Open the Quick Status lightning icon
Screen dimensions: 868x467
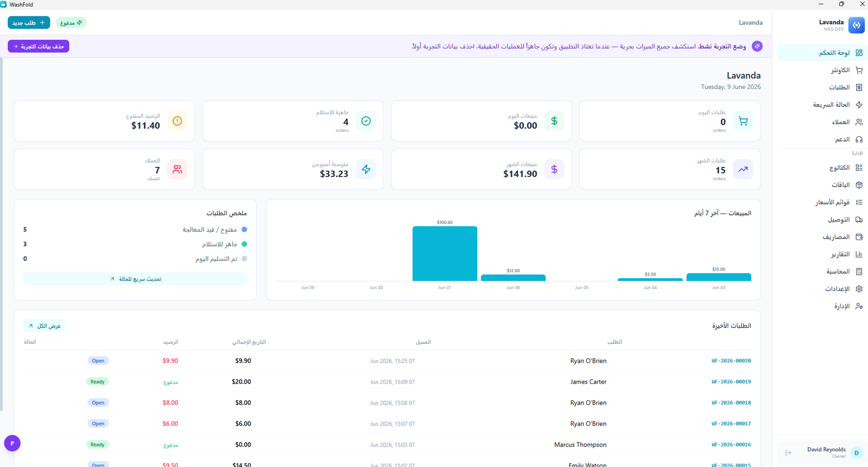[x=859, y=105]
